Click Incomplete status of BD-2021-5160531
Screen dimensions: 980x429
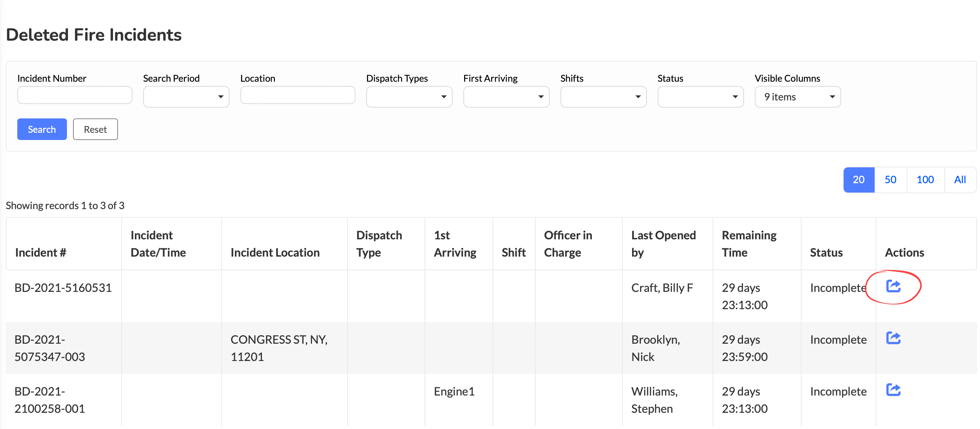click(x=838, y=288)
